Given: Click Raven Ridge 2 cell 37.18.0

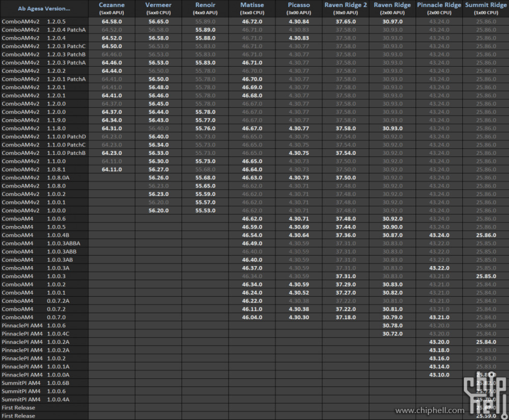Looking at the screenshot, I should [346, 318].
